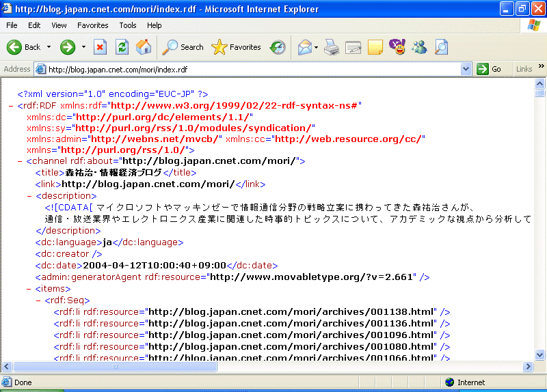Open Favorites pane with star icon
The width and height of the screenshot is (547, 392).
coord(236,47)
